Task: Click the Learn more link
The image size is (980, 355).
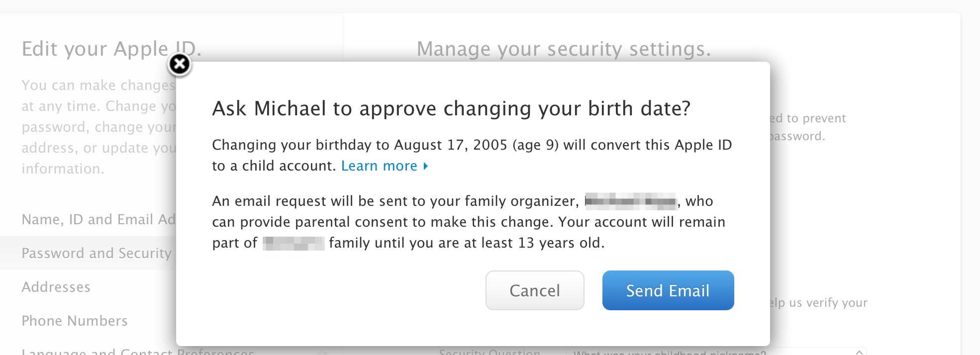Action: pos(379,166)
